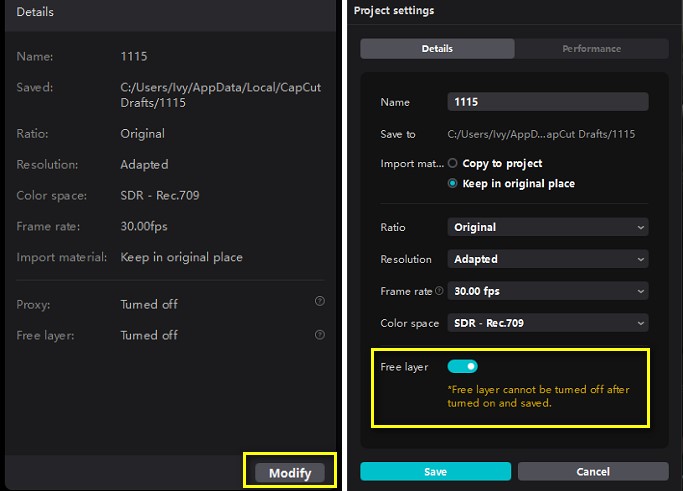Click the 30.00fps value in Details panel

click(x=144, y=226)
